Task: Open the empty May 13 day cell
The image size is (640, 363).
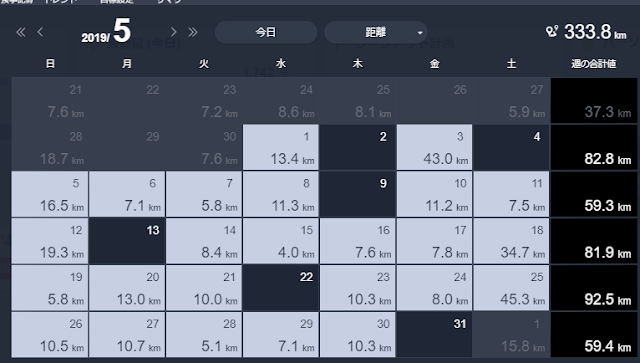Action: (127, 241)
